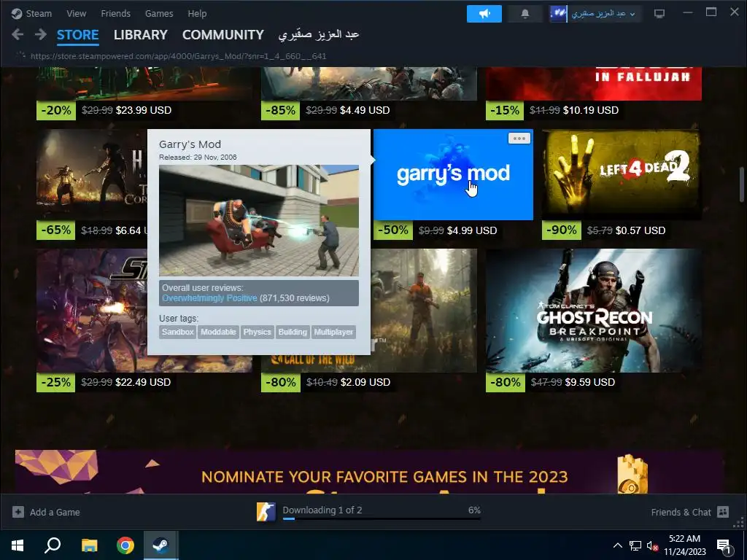This screenshot has width=747, height=560.
Task: Click the Steam Awards nomination banner
Action: coord(369,472)
